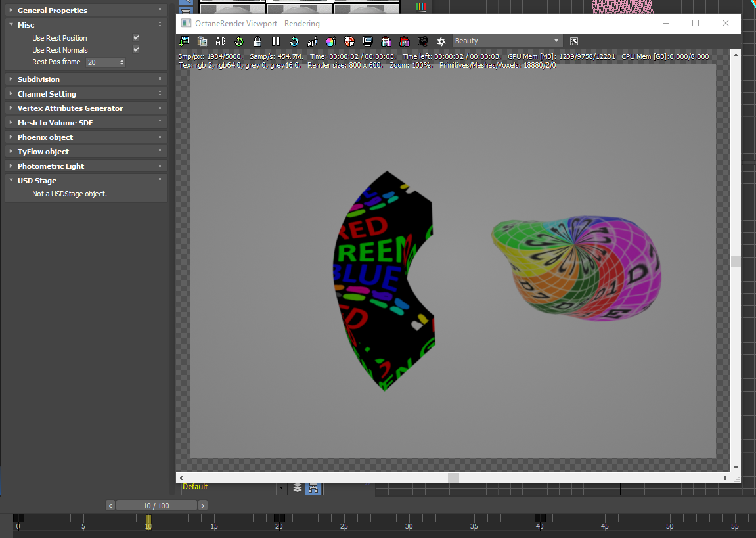Screen dimensions: 756x538
Task: Click the vertical scrollbar thumb
Action: [736, 261]
